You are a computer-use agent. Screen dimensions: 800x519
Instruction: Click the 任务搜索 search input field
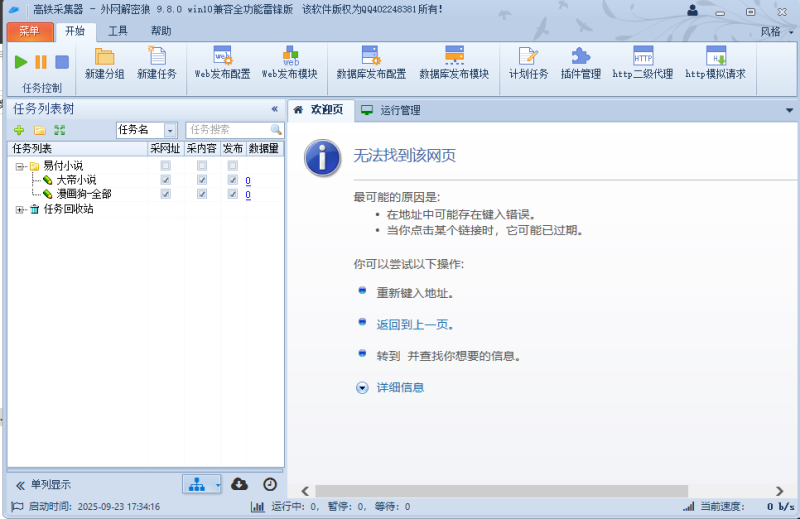[228, 130]
